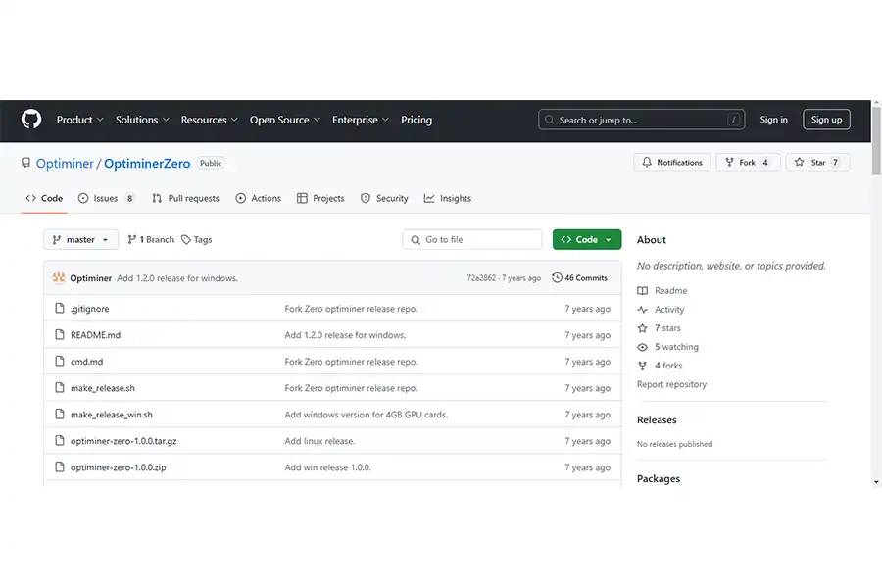Screen dimensions: 882x588
Task: Select the eye icon beside 5 watching
Action: click(642, 347)
